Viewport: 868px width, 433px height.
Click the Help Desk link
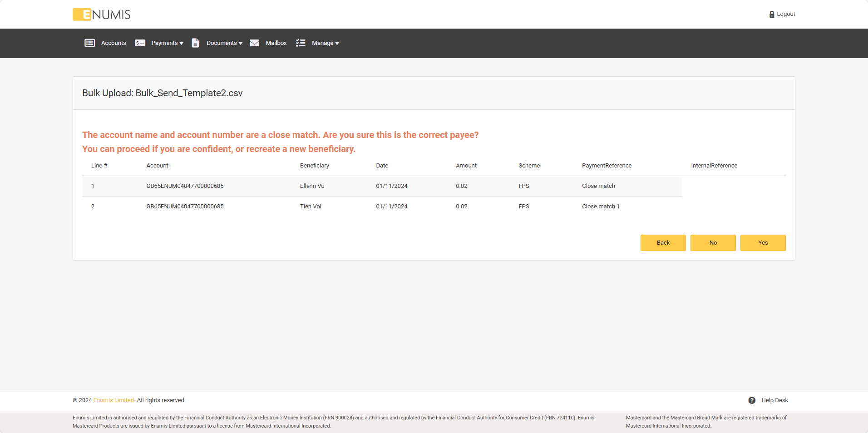[774, 400]
